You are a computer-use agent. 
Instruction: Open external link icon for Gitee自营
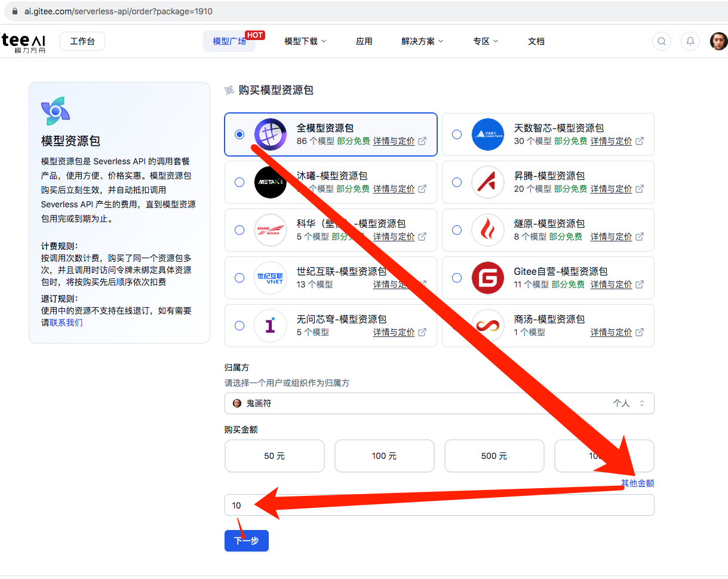(x=640, y=284)
